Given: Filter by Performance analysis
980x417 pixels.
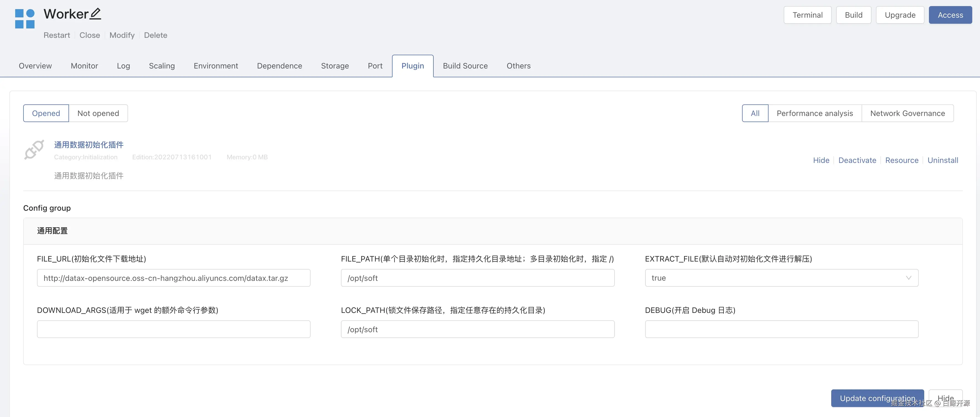Looking at the screenshot, I should tap(815, 114).
